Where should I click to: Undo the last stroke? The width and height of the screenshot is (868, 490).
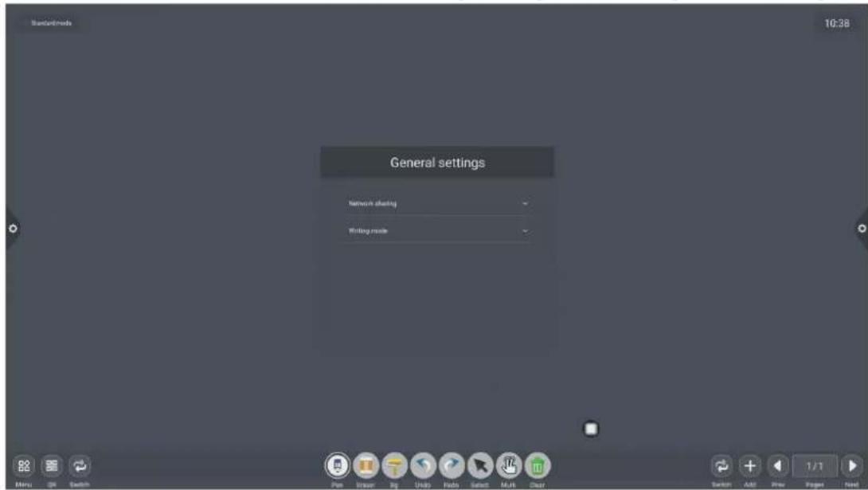click(x=423, y=465)
